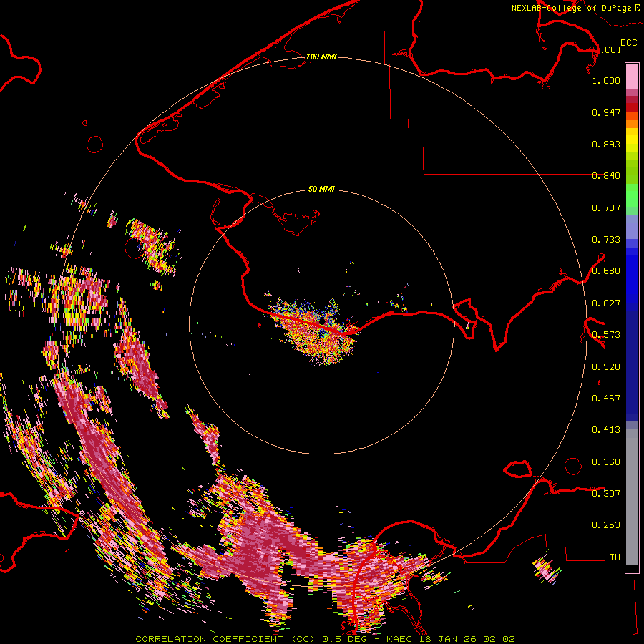Select the 0.627 colorbar value

[x=606, y=303]
